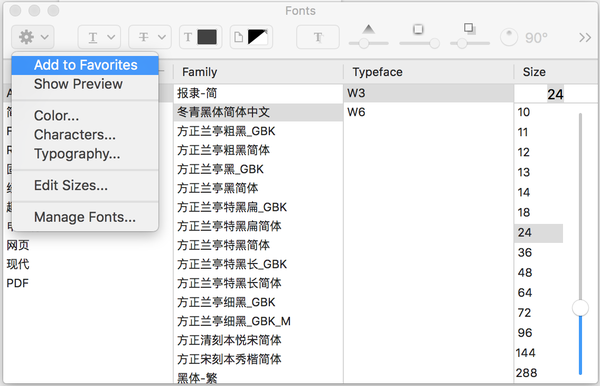Click the Typeface column header
Screen dimensions: 600x386
(429, 72)
